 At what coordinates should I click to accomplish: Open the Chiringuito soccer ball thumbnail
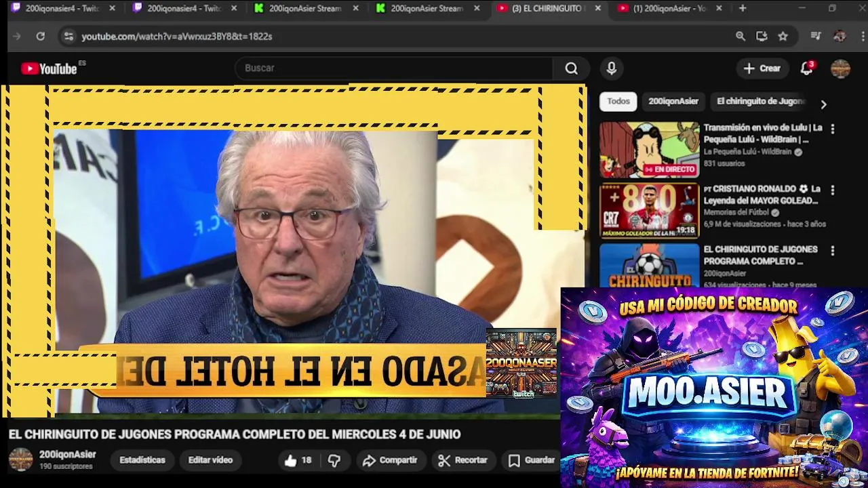point(649,265)
